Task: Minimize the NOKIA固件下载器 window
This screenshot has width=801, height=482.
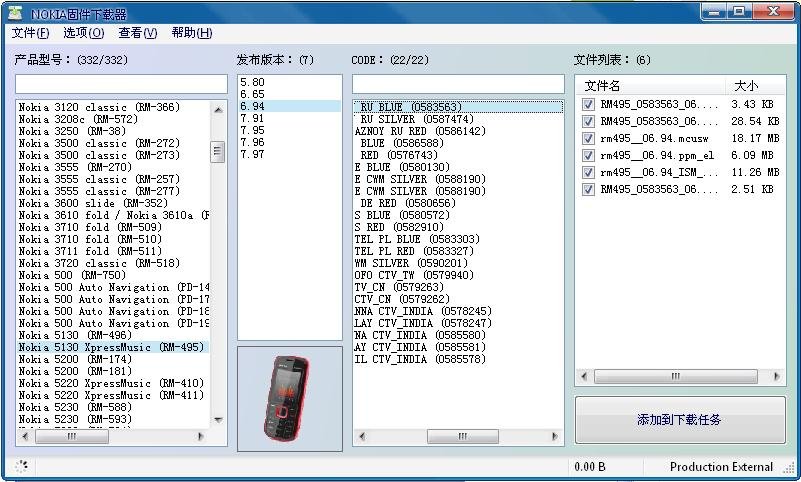Action: coord(714,12)
